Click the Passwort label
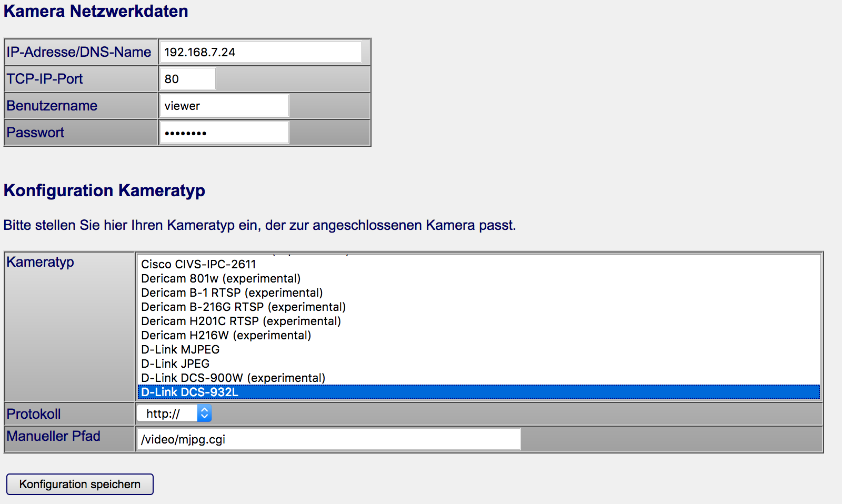Viewport: 842px width, 504px height. [x=35, y=133]
